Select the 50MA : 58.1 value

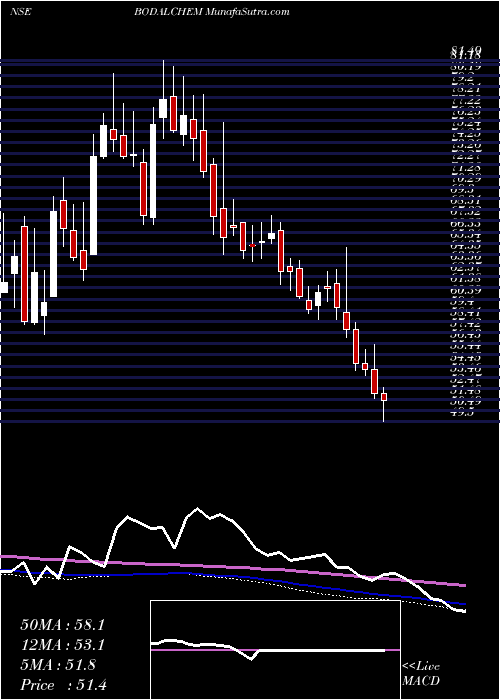point(62,625)
